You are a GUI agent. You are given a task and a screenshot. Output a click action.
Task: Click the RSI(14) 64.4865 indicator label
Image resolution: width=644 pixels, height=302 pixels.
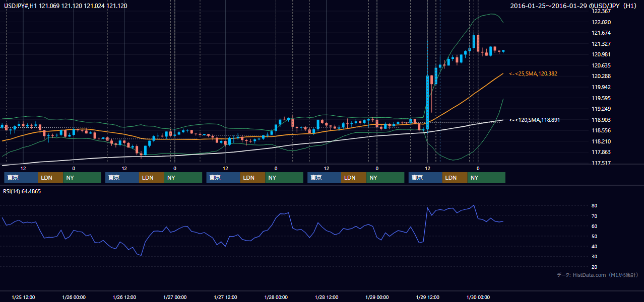click(x=22, y=191)
